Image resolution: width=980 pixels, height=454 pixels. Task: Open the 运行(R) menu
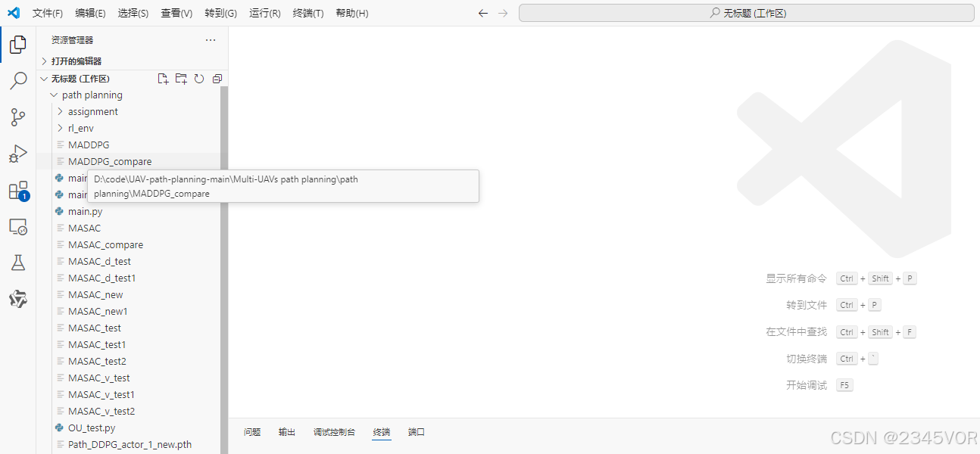click(265, 13)
